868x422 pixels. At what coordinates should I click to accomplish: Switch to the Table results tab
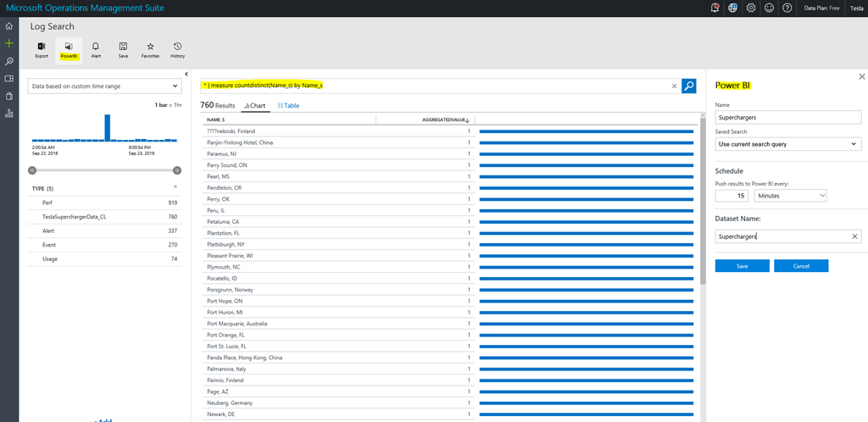(288, 106)
